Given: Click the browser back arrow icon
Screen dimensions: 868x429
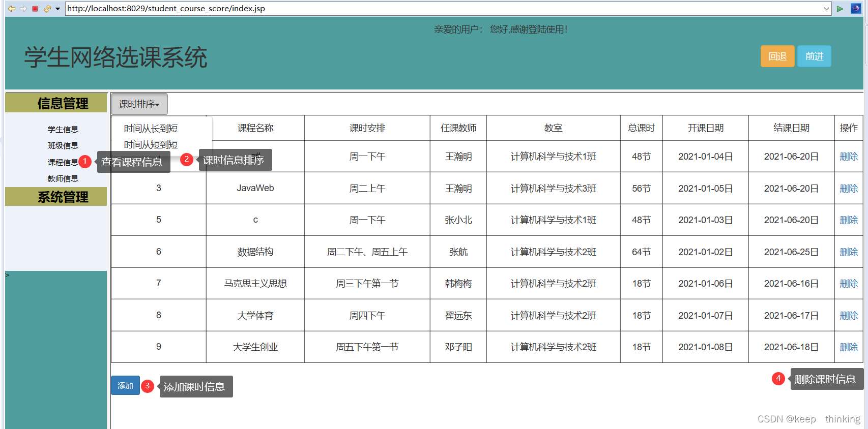Looking at the screenshot, I should (x=11, y=9).
